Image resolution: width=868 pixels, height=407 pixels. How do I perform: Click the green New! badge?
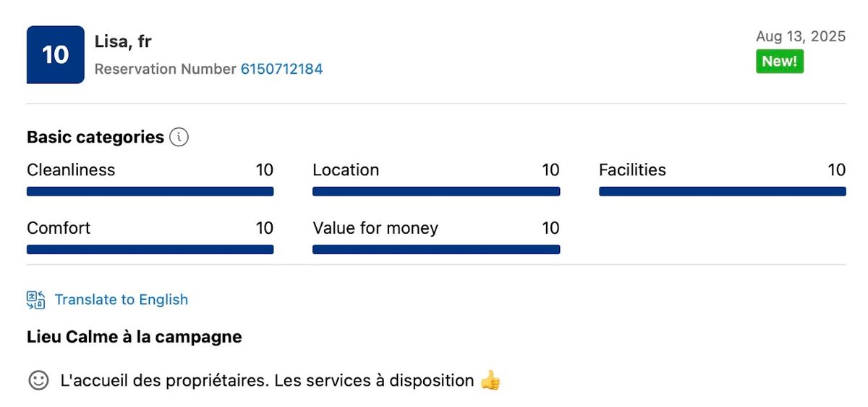point(780,62)
